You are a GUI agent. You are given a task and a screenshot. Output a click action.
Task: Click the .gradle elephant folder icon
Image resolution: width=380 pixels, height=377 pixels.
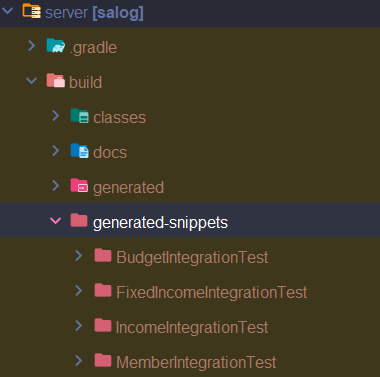click(x=56, y=46)
